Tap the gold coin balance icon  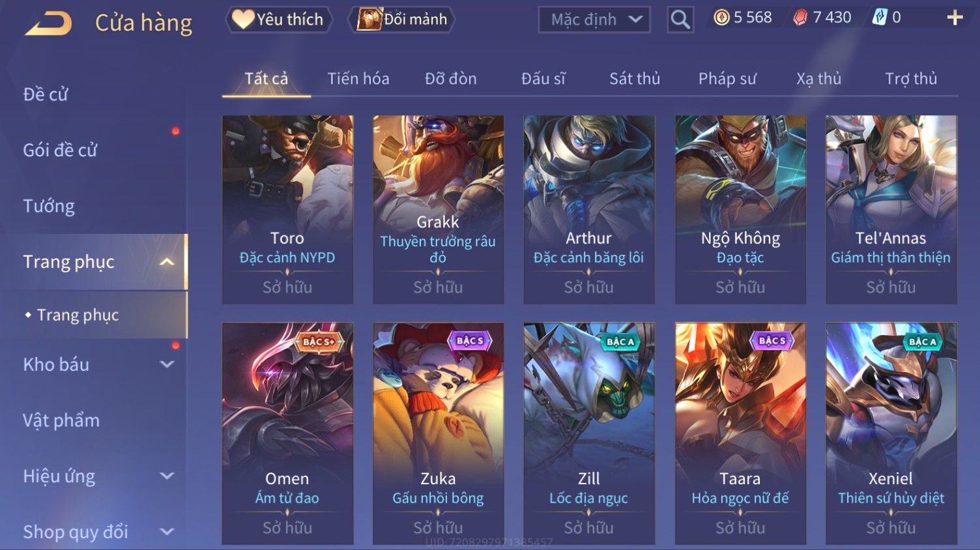click(721, 18)
